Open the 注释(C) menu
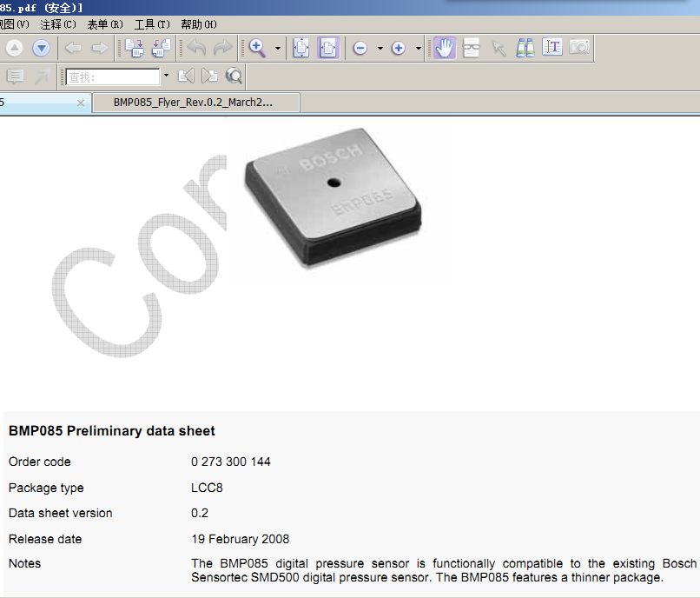The height and width of the screenshot is (598, 700). [x=58, y=24]
